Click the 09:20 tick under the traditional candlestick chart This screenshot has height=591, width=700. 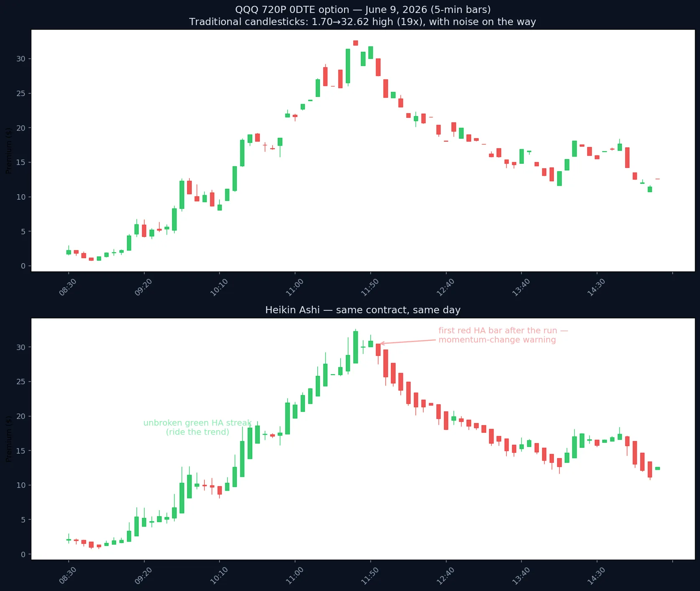143,287
